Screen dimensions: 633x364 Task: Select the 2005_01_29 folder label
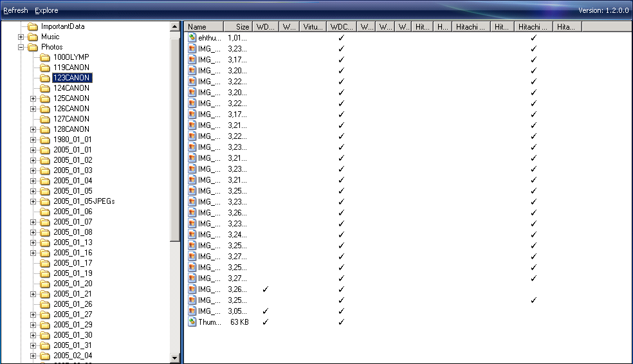[73, 325]
